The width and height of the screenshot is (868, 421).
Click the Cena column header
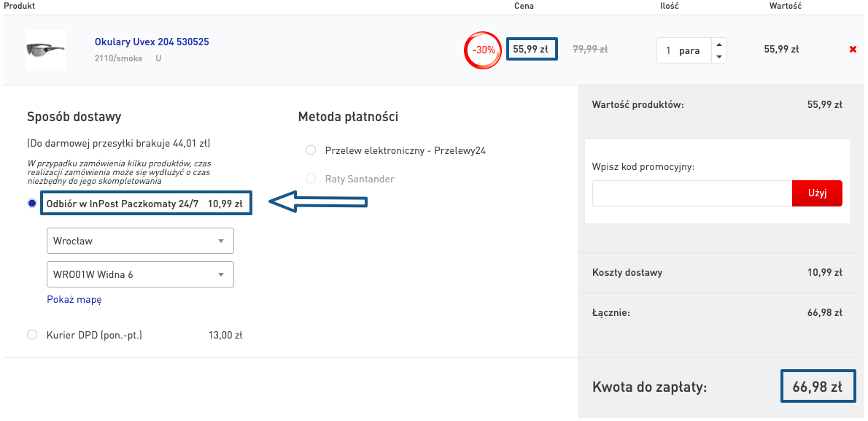(524, 6)
